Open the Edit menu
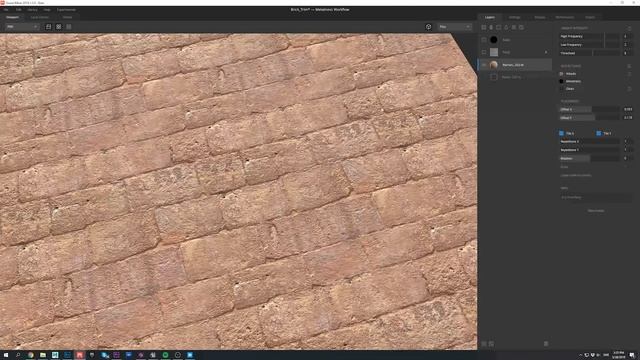This screenshot has width=640, height=360. [x=18, y=9]
